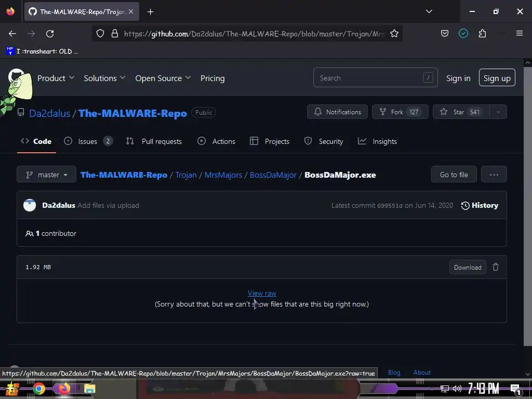
Task: Open file History
Action: [480, 205]
